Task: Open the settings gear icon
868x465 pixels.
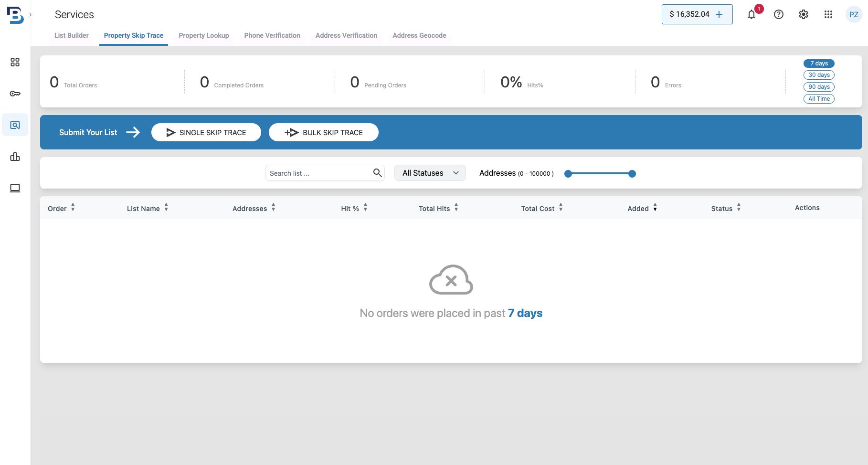Action: tap(803, 15)
